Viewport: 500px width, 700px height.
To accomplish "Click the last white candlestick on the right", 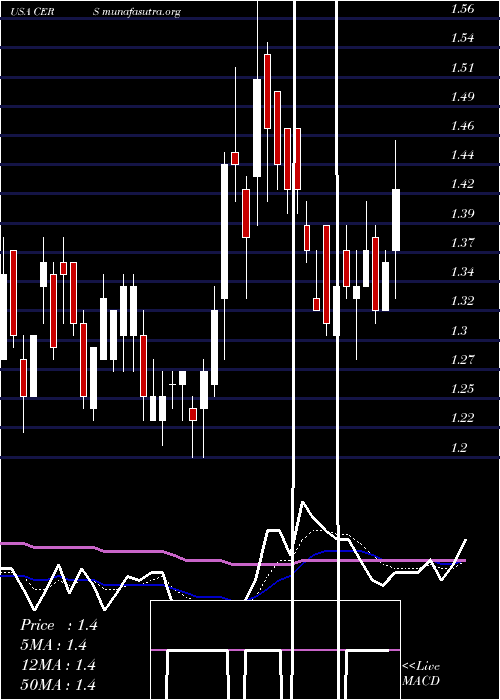I will click(x=396, y=220).
